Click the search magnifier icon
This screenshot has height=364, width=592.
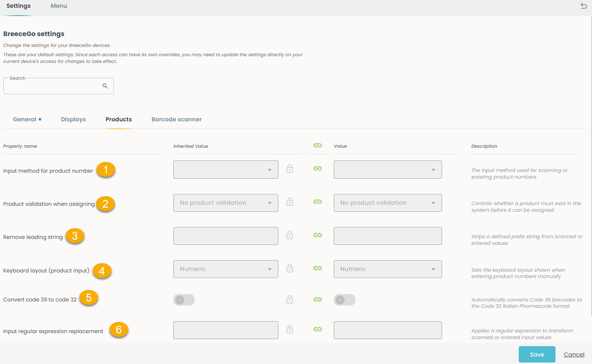tap(105, 86)
